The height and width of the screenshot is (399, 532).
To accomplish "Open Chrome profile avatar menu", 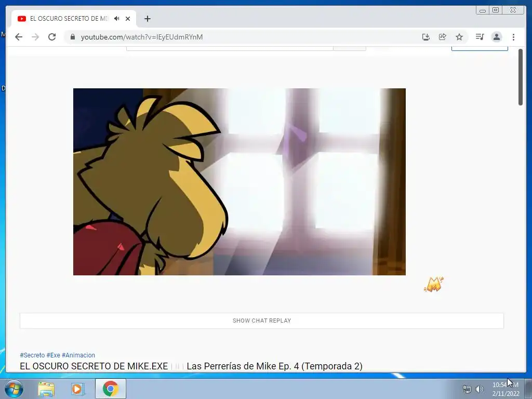I will (496, 37).
